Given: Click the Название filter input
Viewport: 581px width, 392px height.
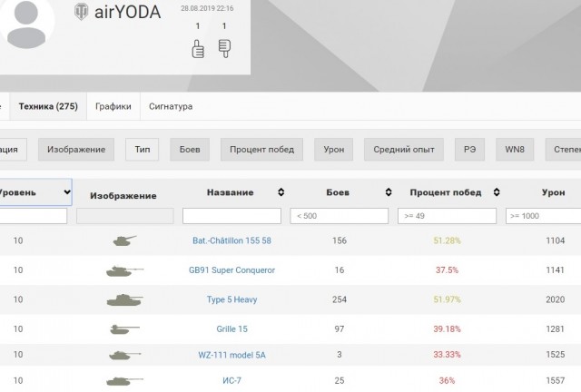Looking at the screenshot, I should click(231, 216).
